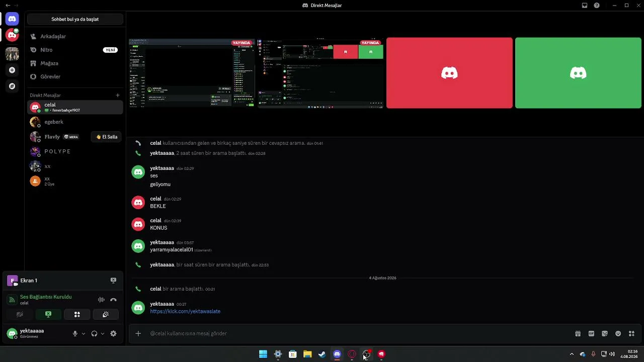
Task: Open activities button in voice panel
Action: pos(77,314)
